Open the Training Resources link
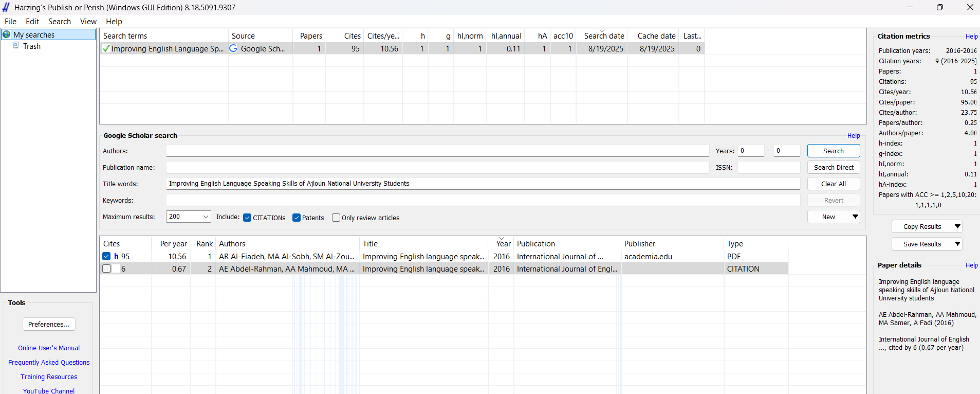Image resolution: width=980 pixels, height=394 pixels. (x=49, y=377)
